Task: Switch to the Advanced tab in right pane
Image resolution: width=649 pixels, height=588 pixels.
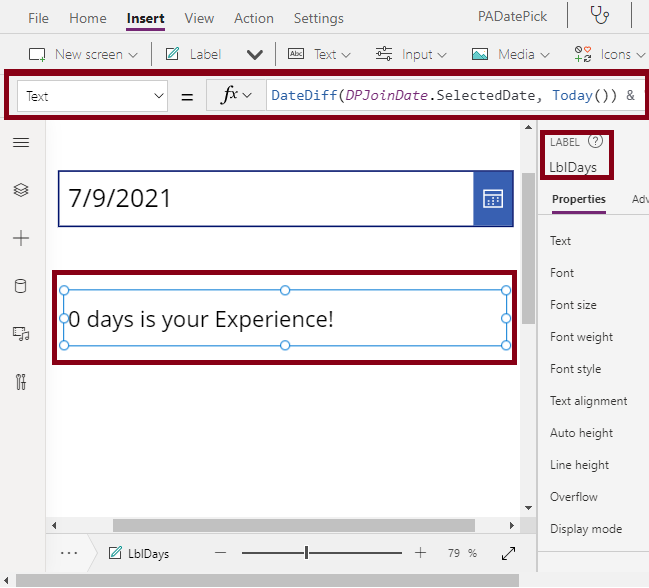Action: (x=640, y=199)
